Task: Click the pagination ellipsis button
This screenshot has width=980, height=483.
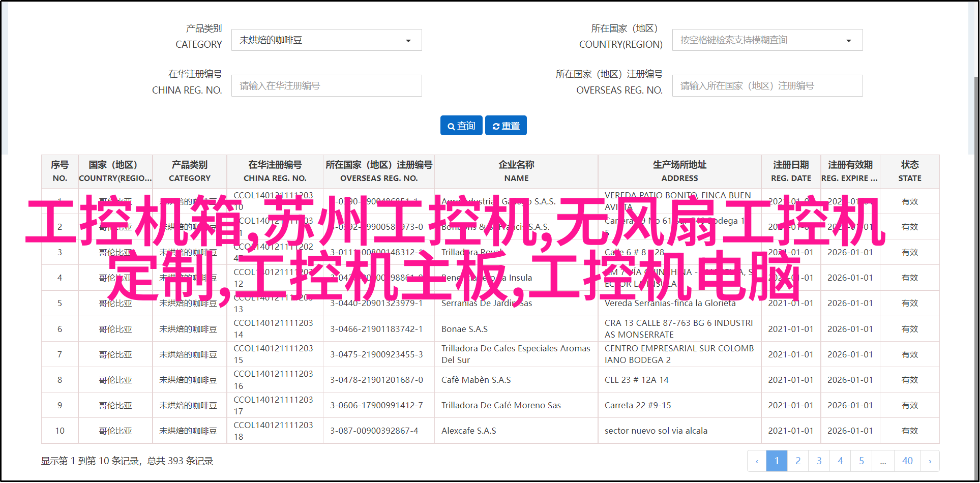Action: 883,461
